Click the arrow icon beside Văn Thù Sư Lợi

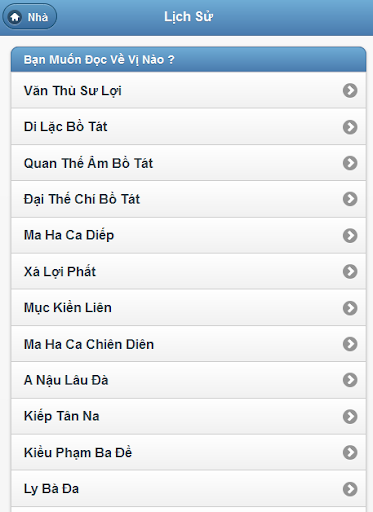[350, 90]
